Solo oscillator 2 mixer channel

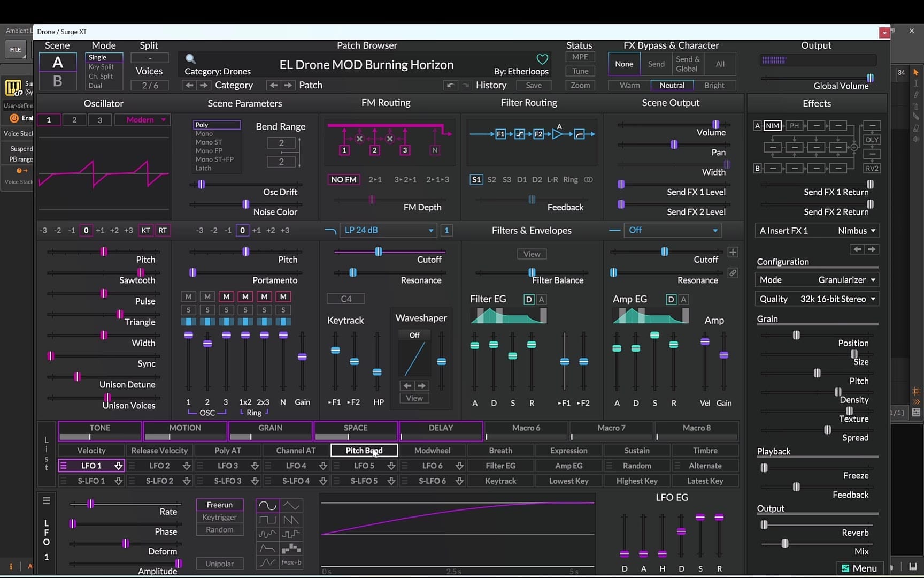tap(207, 310)
